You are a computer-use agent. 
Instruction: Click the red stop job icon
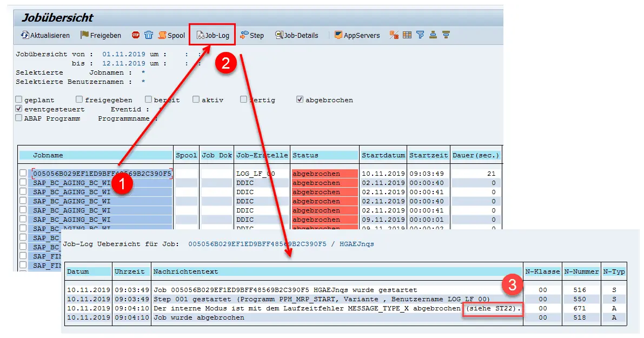point(136,35)
